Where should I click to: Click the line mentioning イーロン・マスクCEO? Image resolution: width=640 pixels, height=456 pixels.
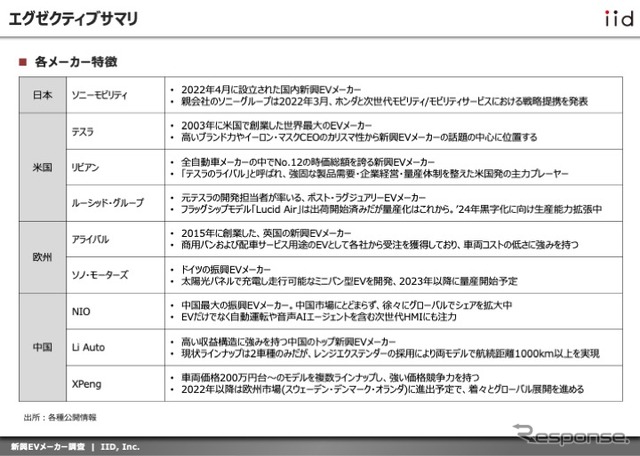pyautogui.click(x=359, y=137)
